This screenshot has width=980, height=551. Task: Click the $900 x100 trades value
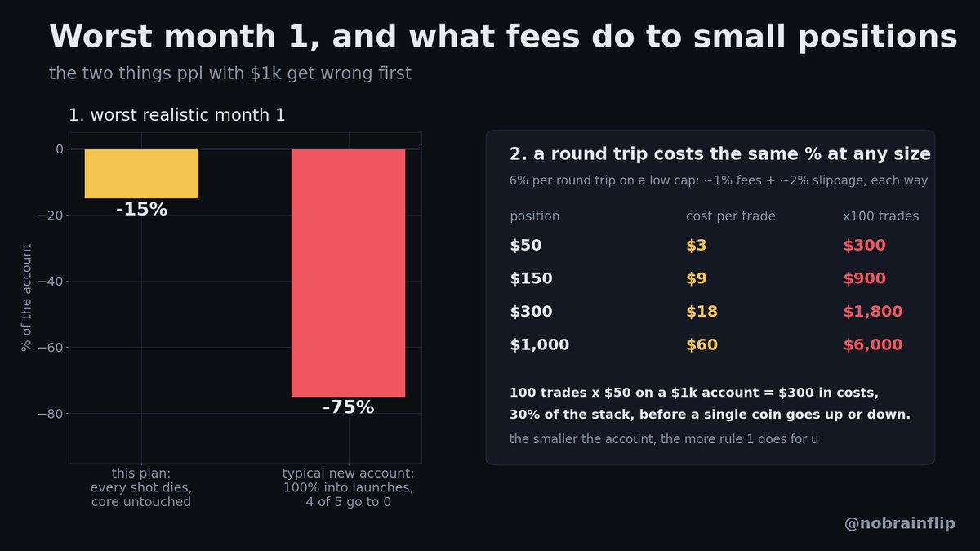864,279
